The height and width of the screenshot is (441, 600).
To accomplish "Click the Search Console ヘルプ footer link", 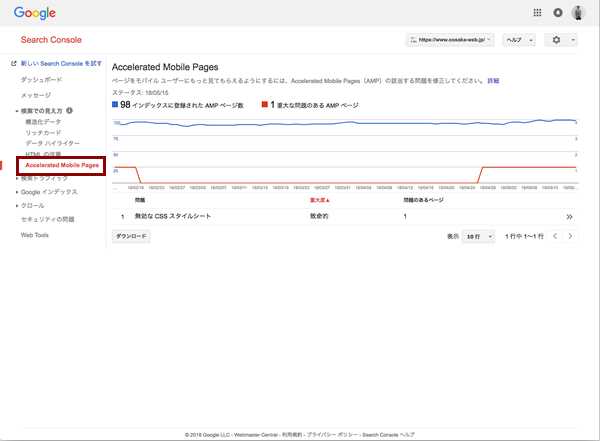I will pos(388,435).
